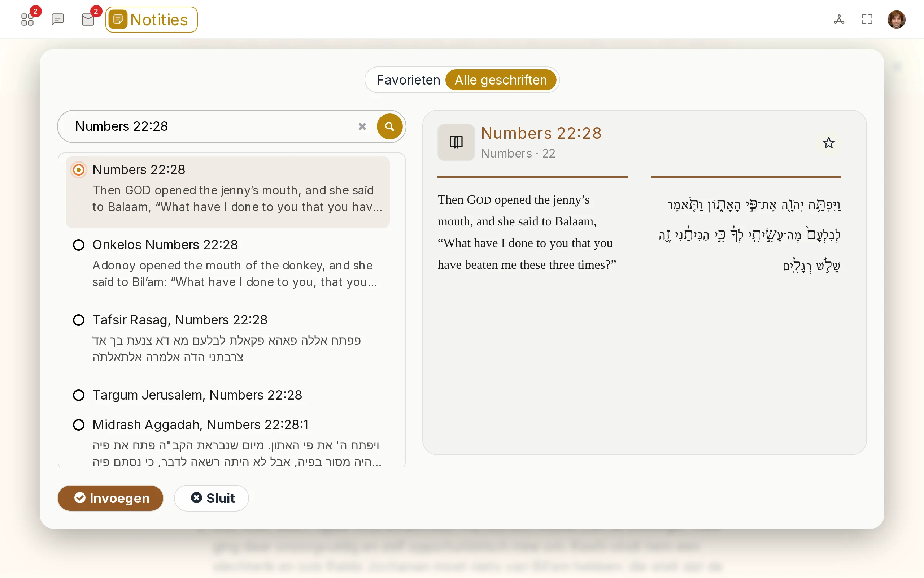
Task: Select Targum Jerusalem, Numbers 22:28 radio
Action: (79, 395)
